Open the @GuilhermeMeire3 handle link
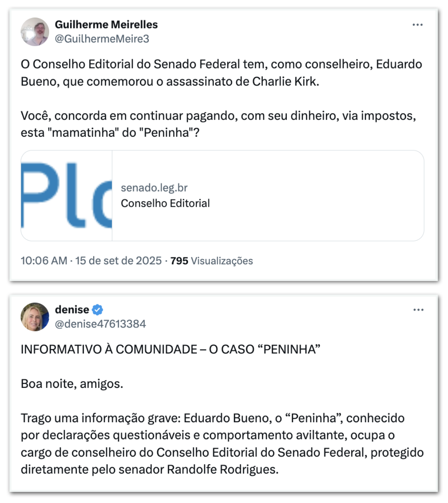Image resolution: width=448 pixels, height=503 pixels. coord(102,39)
